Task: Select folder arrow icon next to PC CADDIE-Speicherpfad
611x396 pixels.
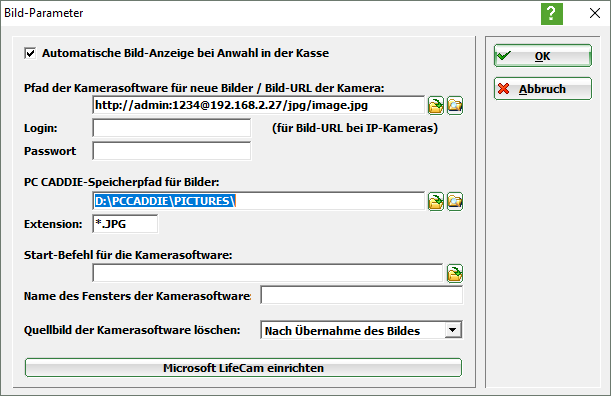Action: point(436,202)
